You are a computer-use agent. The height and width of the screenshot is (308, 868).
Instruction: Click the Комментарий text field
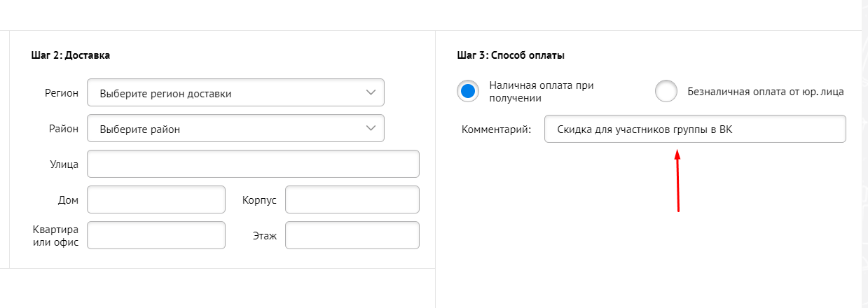click(694, 129)
